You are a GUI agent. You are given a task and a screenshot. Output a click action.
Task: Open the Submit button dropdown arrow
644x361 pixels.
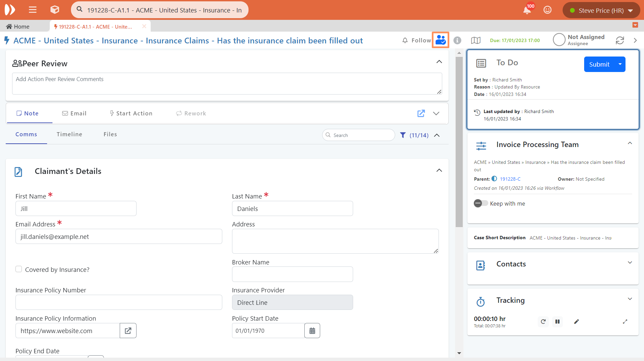point(620,64)
